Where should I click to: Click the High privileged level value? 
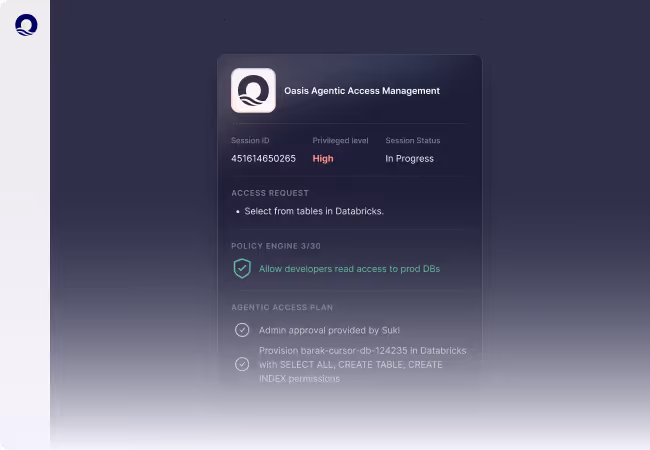point(323,159)
